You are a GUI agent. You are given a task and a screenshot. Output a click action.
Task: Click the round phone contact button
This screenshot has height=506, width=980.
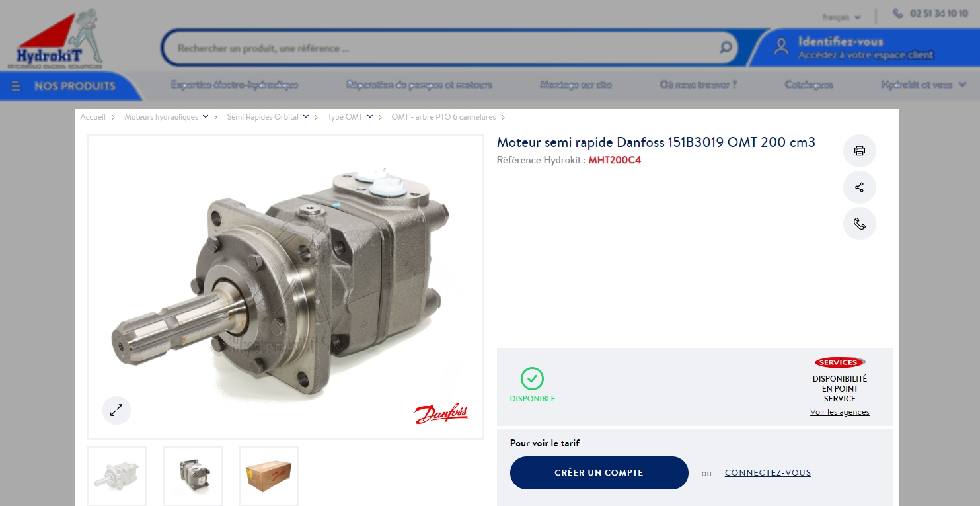click(860, 224)
